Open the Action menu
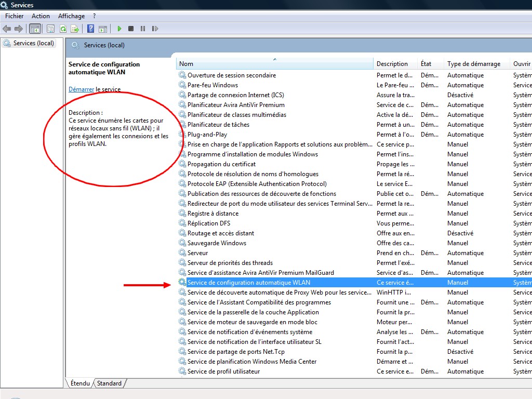Viewport: 532px width, 399px height. pos(41,16)
